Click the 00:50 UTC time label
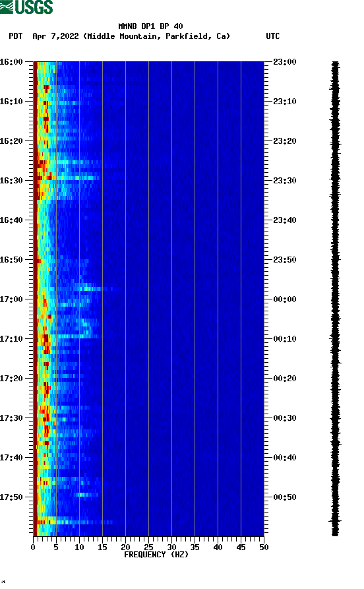 click(x=285, y=497)
